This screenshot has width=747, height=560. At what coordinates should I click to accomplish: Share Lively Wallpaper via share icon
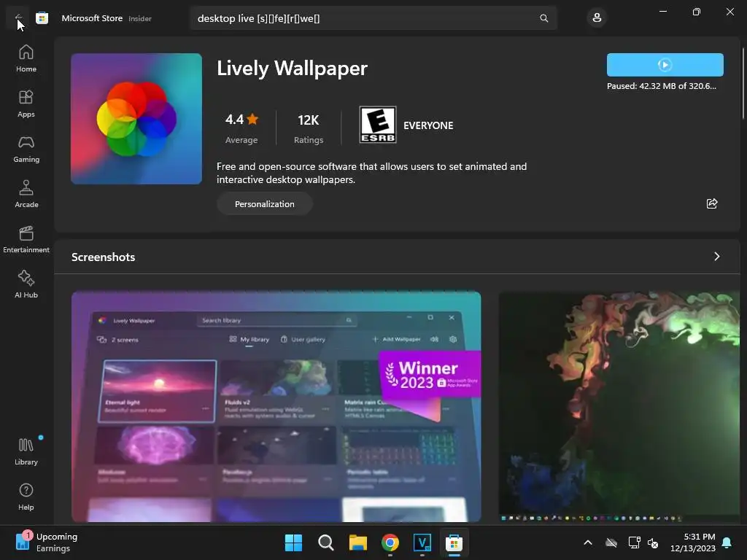click(x=712, y=204)
